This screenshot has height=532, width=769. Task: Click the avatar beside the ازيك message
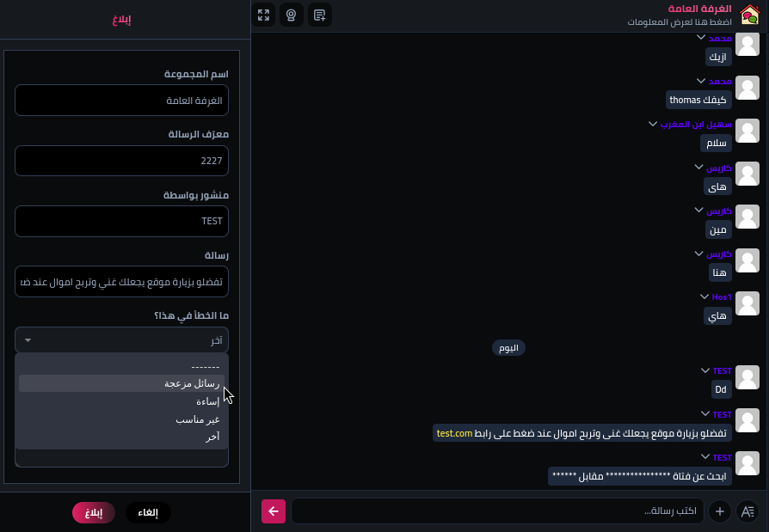point(747,45)
